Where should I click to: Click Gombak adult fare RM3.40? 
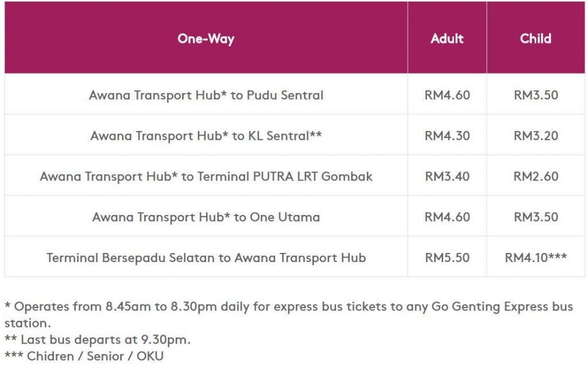pos(447,176)
